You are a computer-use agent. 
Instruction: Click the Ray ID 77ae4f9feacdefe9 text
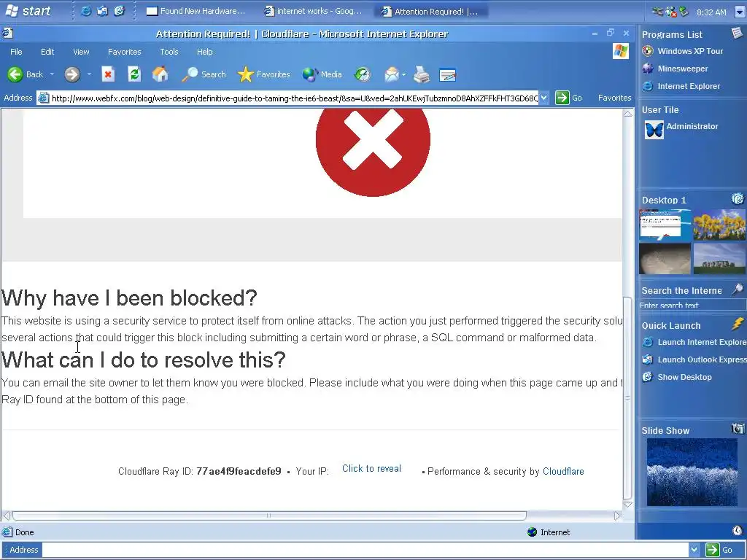(239, 472)
